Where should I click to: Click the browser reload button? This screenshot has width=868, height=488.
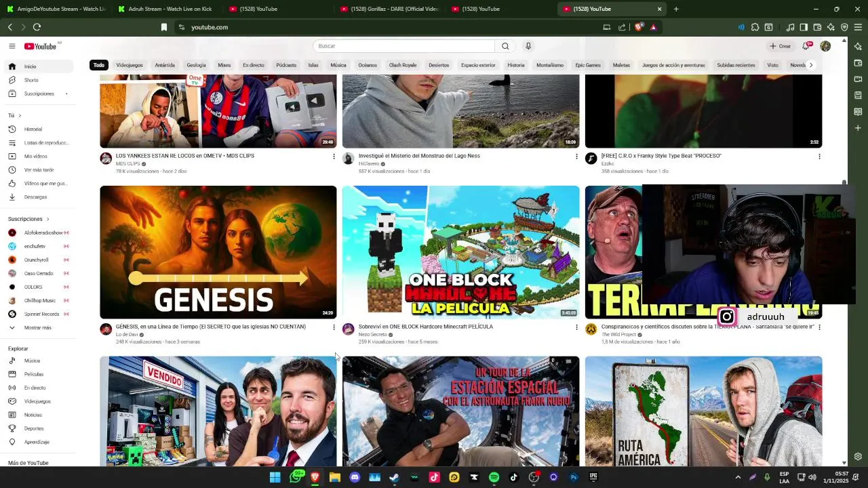pyautogui.click(x=37, y=27)
